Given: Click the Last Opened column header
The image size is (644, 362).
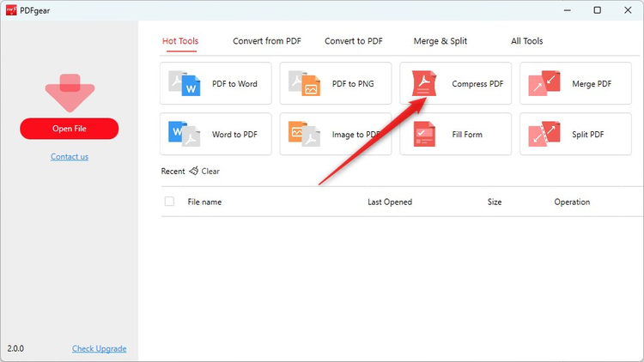Looking at the screenshot, I should tap(390, 202).
